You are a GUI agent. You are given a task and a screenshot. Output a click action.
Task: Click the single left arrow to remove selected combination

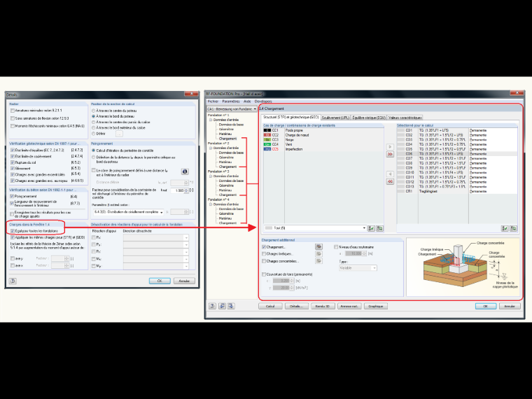[390, 174]
